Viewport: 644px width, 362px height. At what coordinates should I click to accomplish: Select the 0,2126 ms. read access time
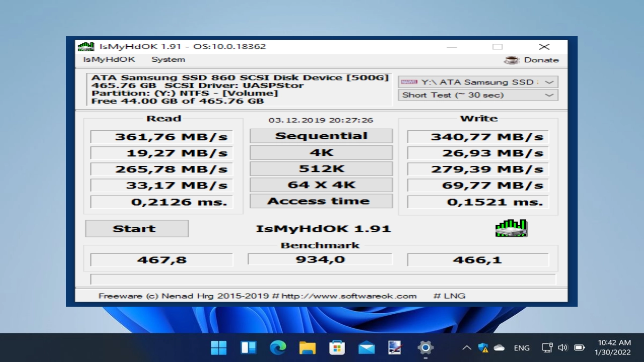162,202
